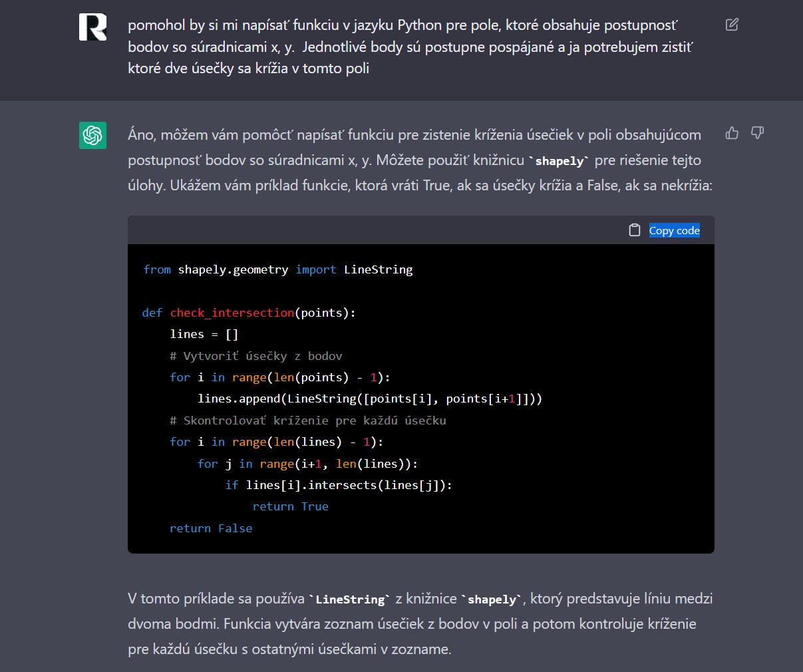Click the thumbs down feedback icon
803x672 pixels.
point(757,133)
